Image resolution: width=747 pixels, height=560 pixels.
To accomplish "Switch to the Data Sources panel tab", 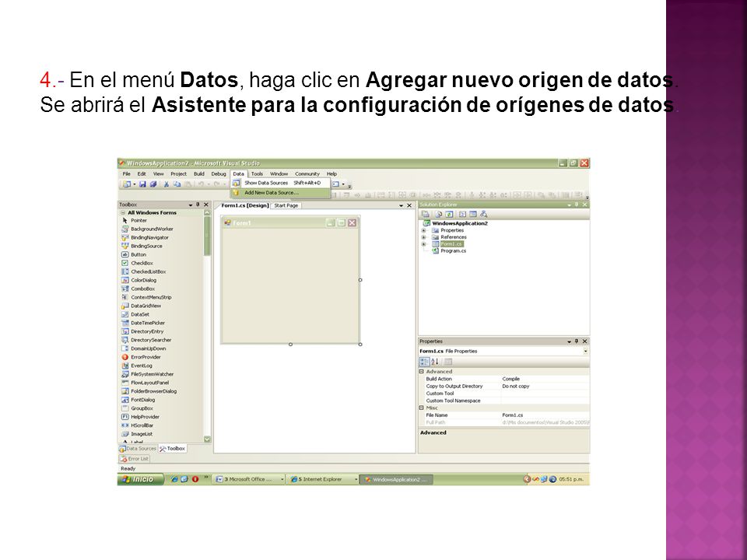I will (x=139, y=449).
